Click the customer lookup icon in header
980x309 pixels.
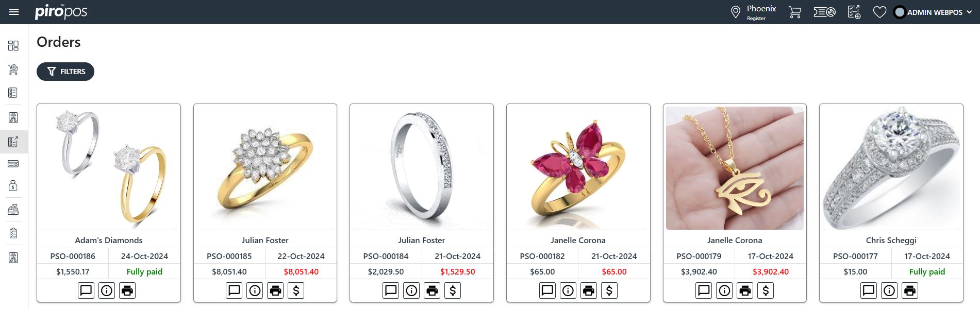[825, 12]
